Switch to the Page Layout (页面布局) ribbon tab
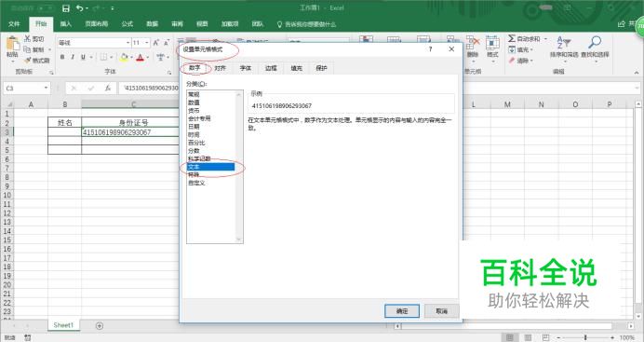 [97, 24]
